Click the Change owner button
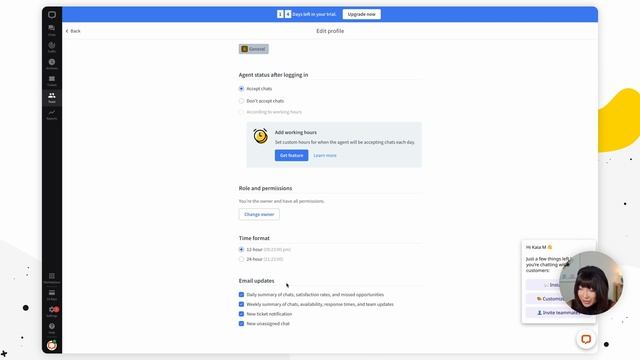This screenshot has height=360, width=640. coord(259,214)
